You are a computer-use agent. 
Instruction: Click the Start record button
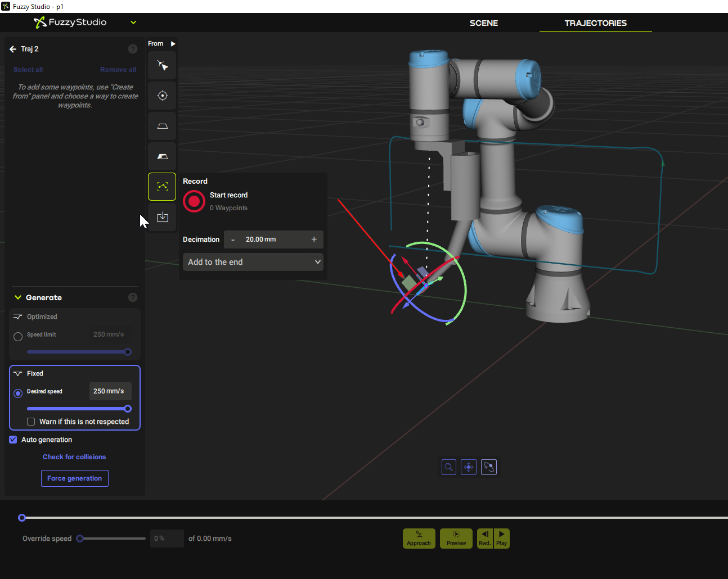pyautogui.click(x=194, y=201)
